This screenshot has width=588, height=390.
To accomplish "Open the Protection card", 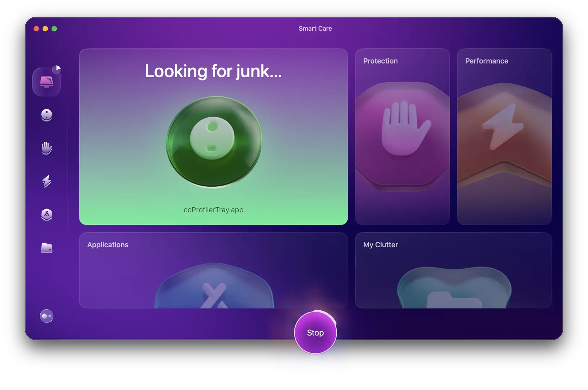I will point(402,137).
